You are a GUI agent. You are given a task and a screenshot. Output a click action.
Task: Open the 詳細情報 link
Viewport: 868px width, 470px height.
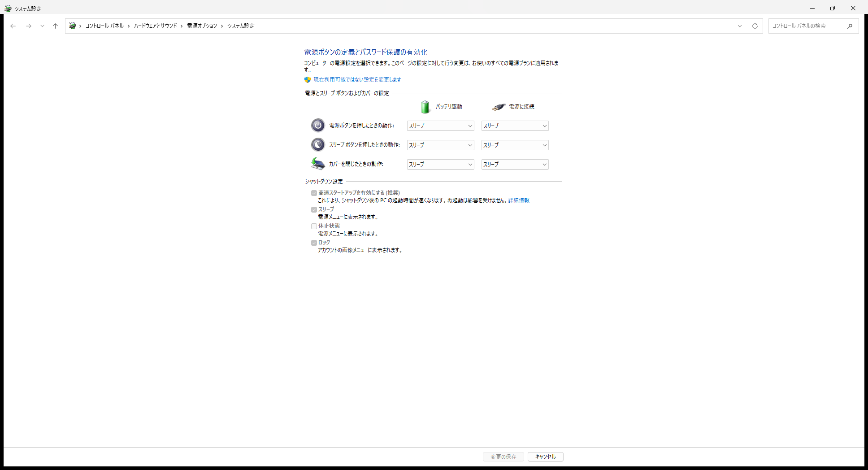coord(519,200)
